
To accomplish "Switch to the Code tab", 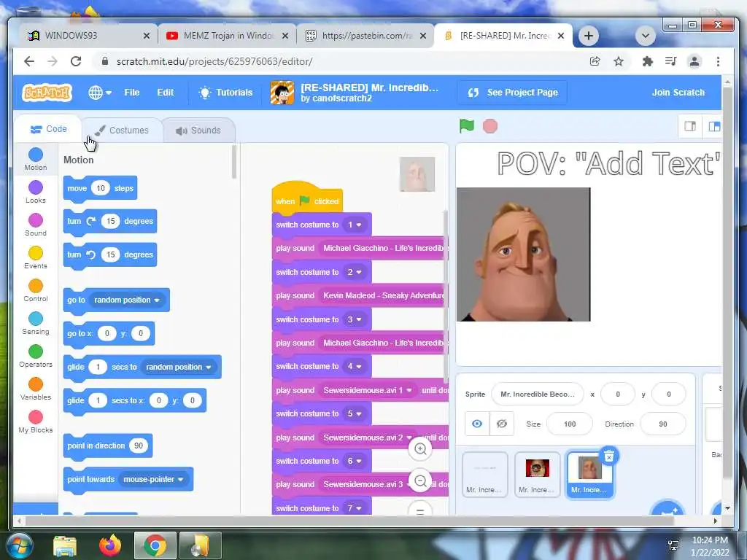I will [48, 129].
